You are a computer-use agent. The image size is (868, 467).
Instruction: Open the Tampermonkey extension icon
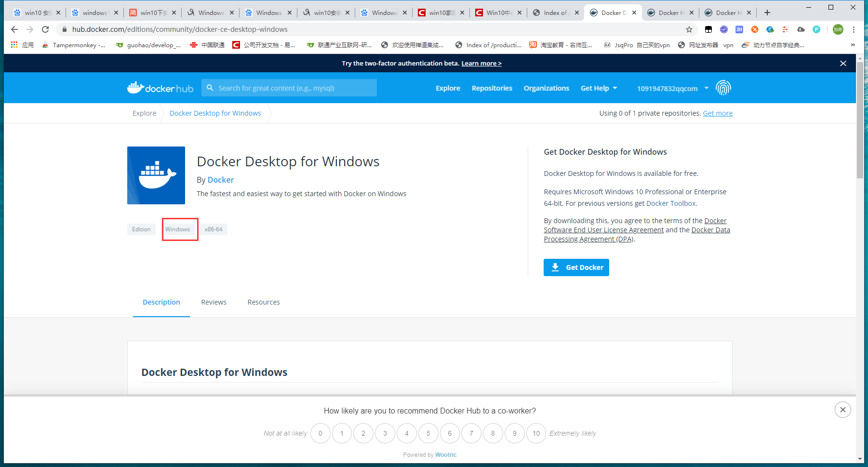708,29
